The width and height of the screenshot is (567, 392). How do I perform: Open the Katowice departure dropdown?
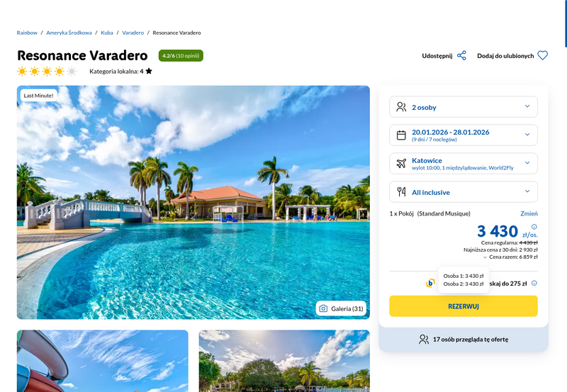(x=464, y=163)
